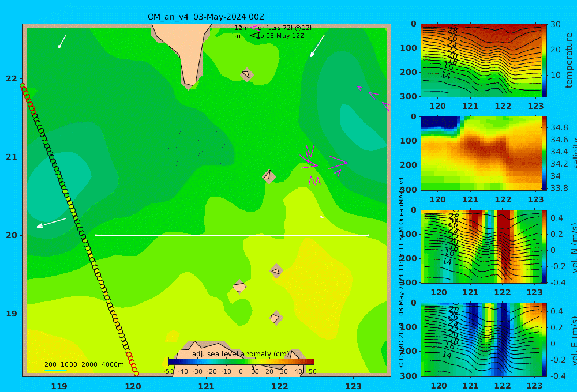Image resolution: width=577 pixels, height=392 pixels.
Task: Open the northward velocity section panel
Action: pyautogui.click(x=481, y=246)
